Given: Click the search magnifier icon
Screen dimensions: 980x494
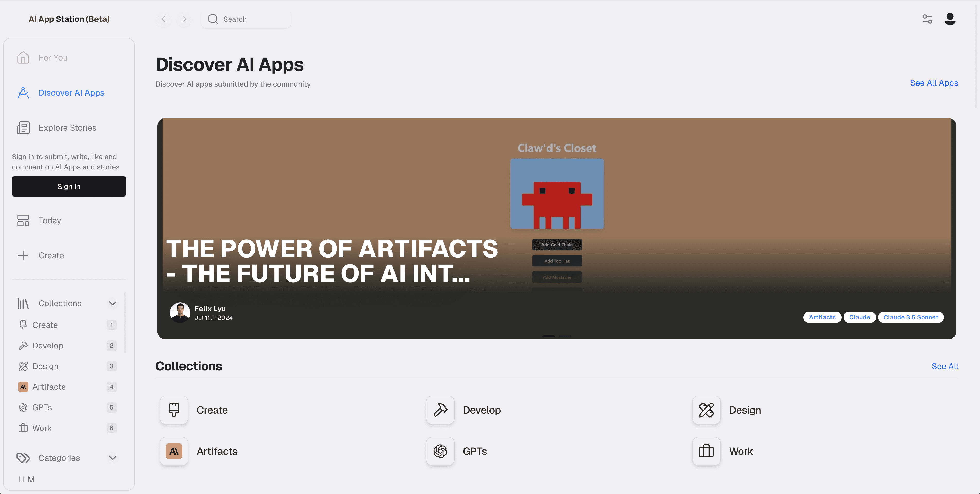Looking at the screenshot, I should [213, 19].
